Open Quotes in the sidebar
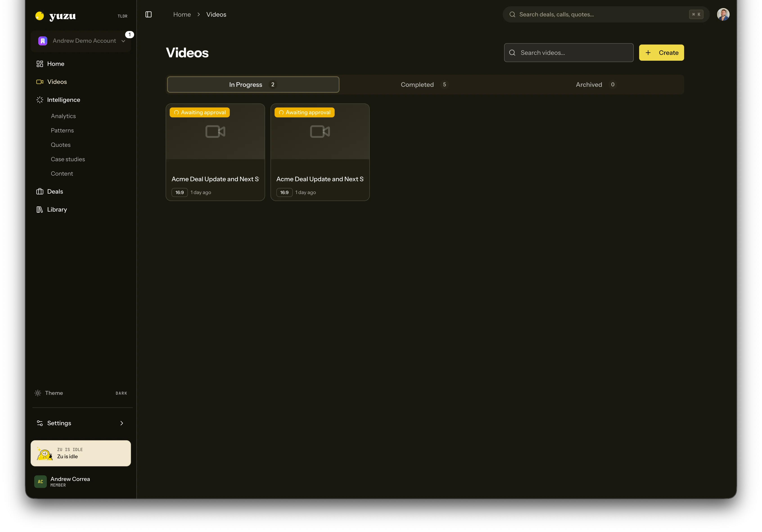The width and height of the screenshot is (762, 532). point(61,145)
